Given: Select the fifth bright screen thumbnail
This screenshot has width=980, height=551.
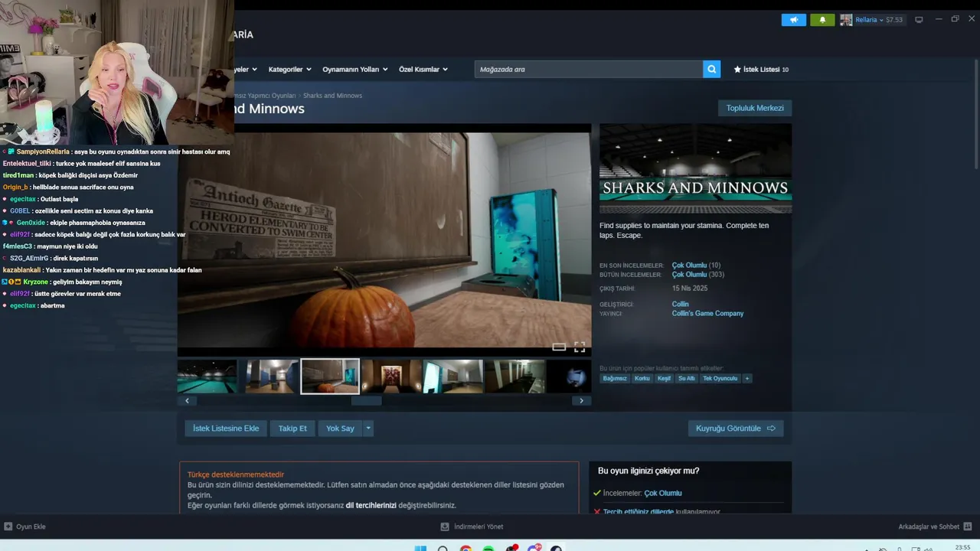Looking at the screenshot, I should click(x=453, y=377).
